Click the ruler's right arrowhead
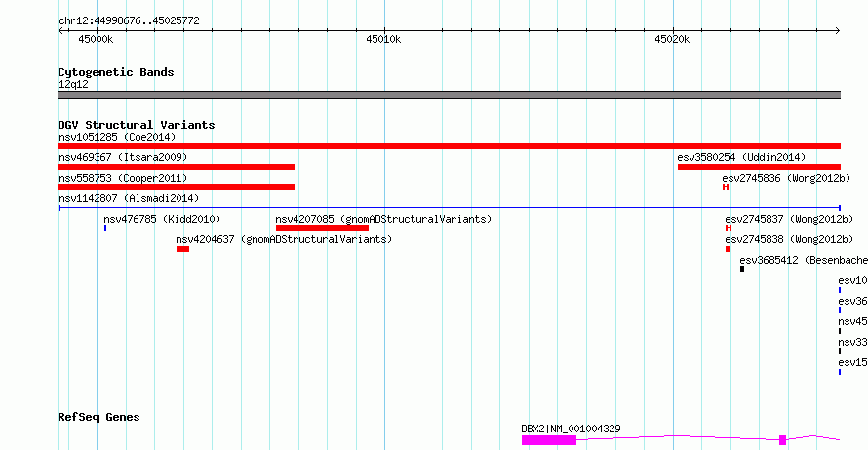Screen dimensions: 868x450 pyautogui.click(x=838, y=31)
